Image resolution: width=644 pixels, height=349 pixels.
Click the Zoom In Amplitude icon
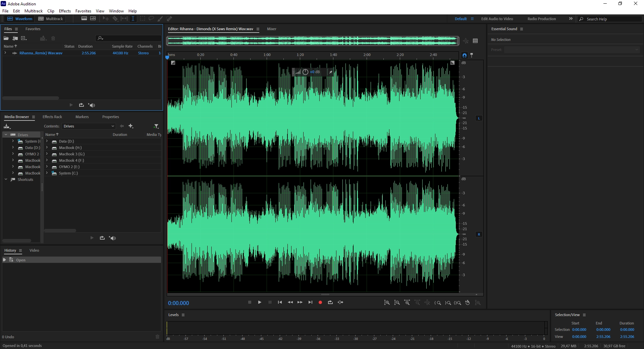point(387,303)
